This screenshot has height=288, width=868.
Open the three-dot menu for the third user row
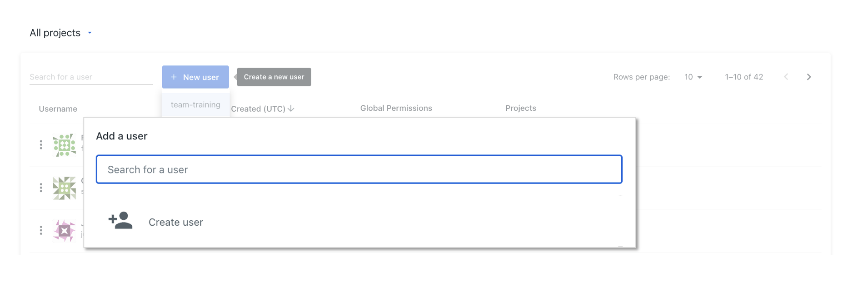pyautogui.click(x=41, y=230)
